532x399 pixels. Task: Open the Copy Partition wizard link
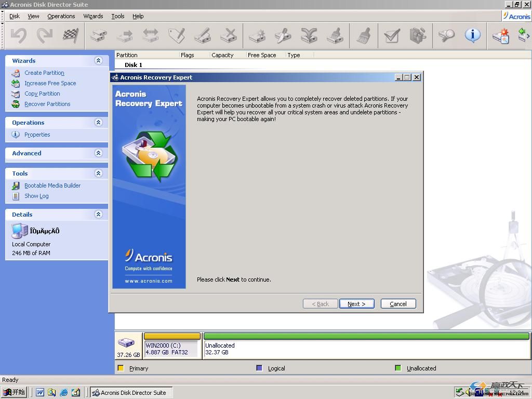point(42,94)
